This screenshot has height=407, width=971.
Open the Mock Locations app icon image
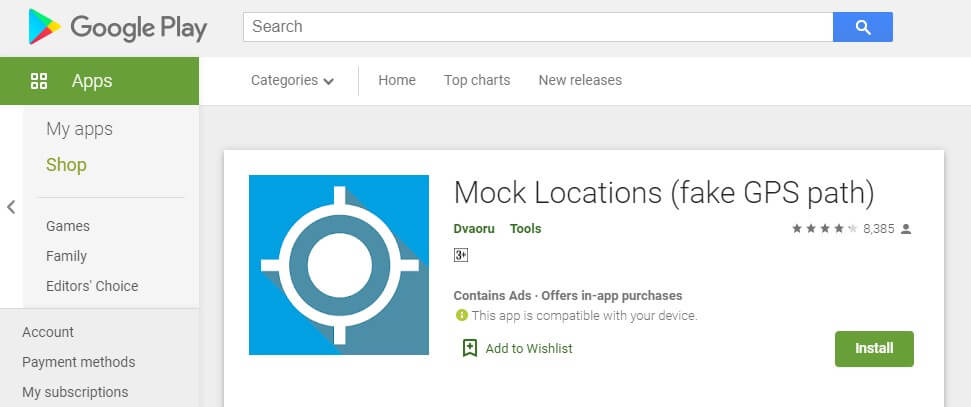pyautogui.click(x=339, y=265)
